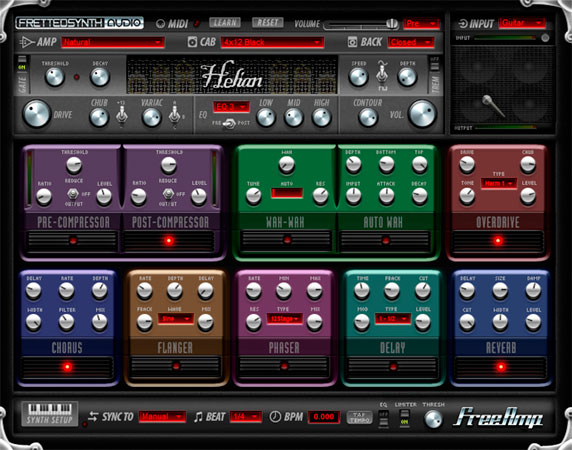This screenshot has height=450, width=572.
Task: Open the AMP Natural dropdown
Action: [113, 42]
